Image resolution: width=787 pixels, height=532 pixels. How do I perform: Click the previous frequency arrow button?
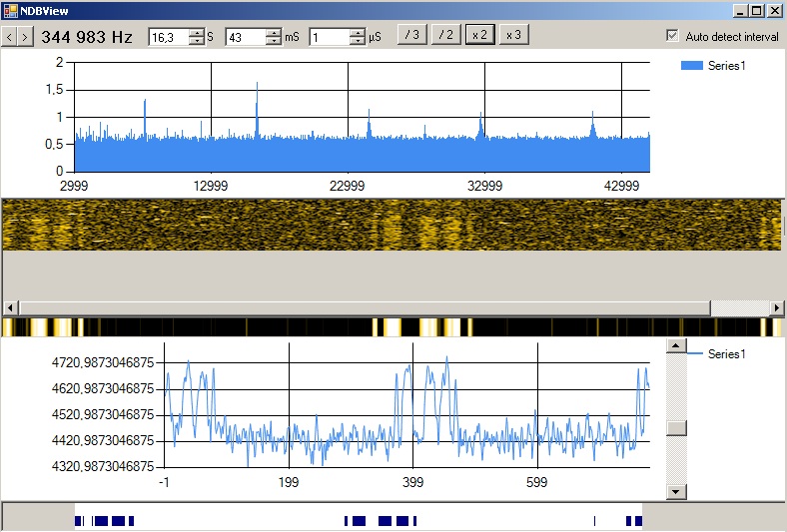coord(8,36)
